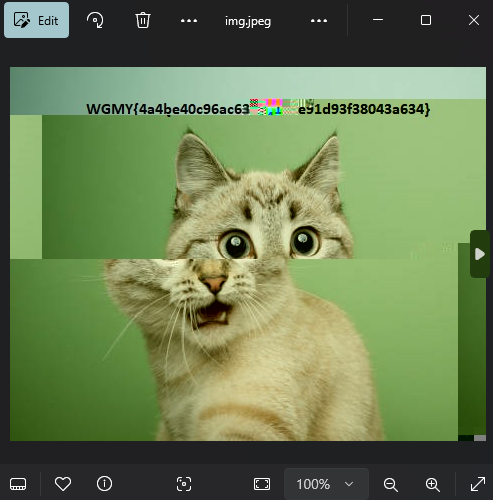493x500 pixels.
Task: Mark photo as favorite with heart icon
Action: [63, 484]
